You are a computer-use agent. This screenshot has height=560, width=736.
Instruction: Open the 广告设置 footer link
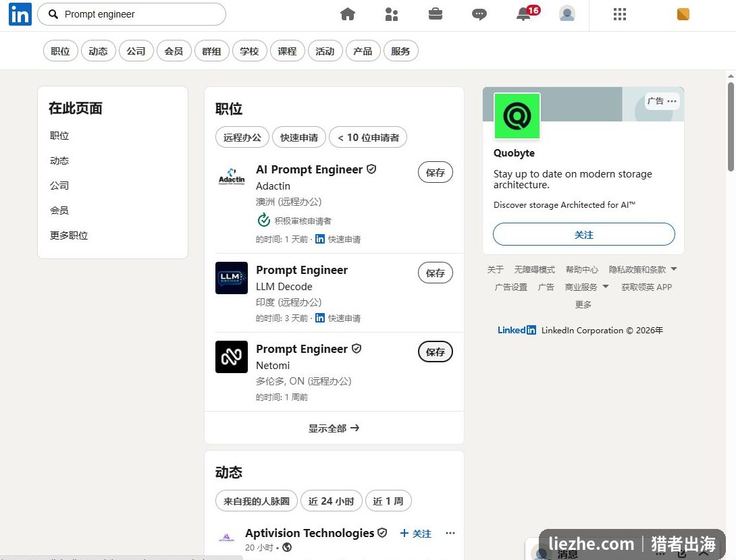pos(511,287)
